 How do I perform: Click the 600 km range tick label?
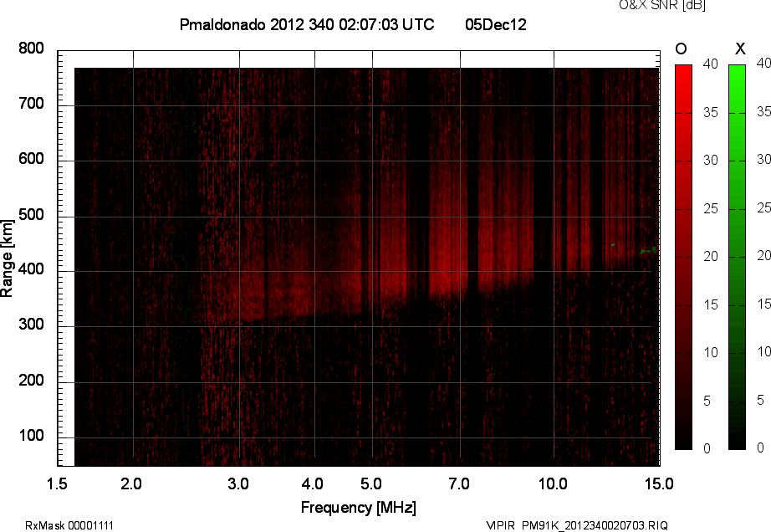[x=31, y=159]
